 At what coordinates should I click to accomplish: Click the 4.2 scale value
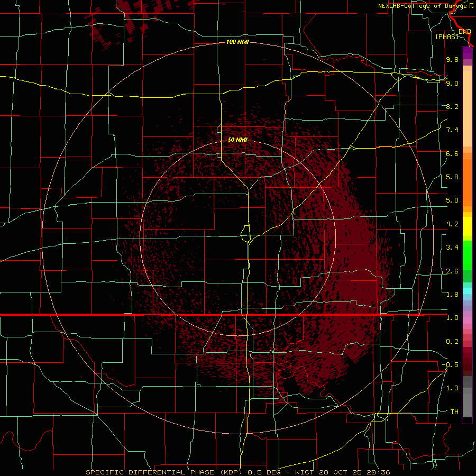pos(452,224)
